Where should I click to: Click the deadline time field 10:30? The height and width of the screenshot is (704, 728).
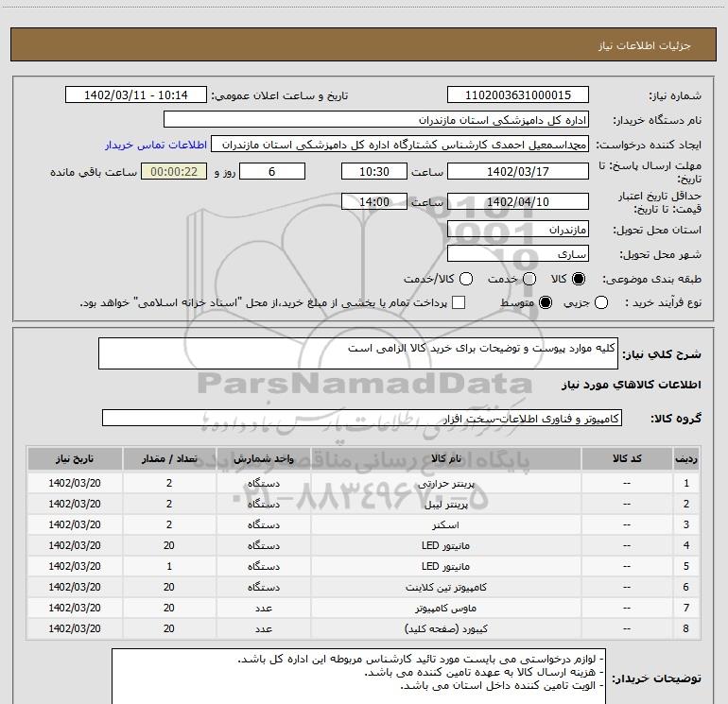374,171
